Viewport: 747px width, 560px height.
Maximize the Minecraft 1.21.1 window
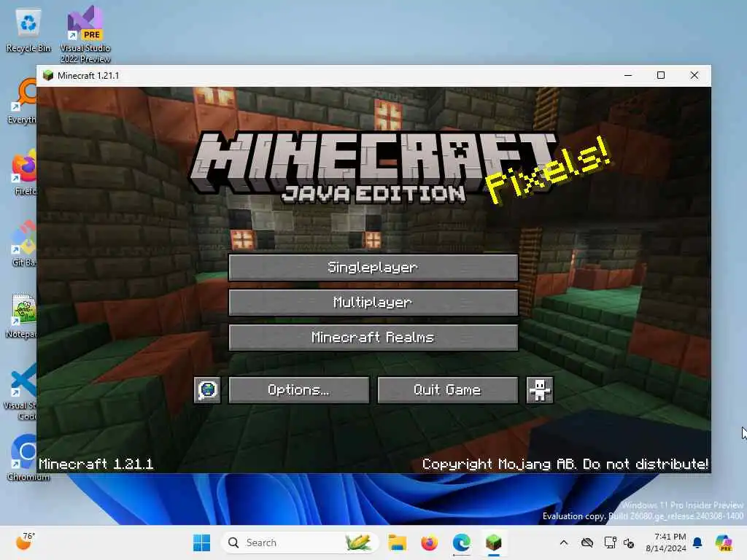(x=661, y=75)
